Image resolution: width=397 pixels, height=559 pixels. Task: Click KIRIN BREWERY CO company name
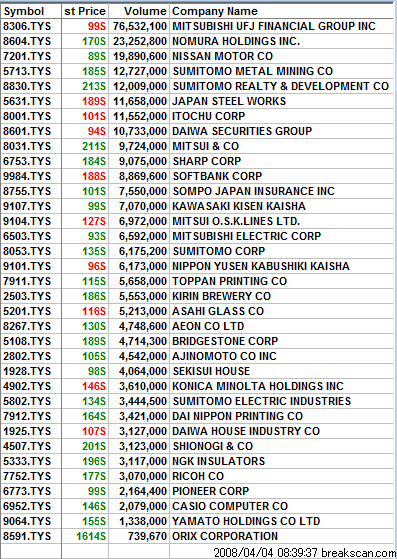point(222,296)
